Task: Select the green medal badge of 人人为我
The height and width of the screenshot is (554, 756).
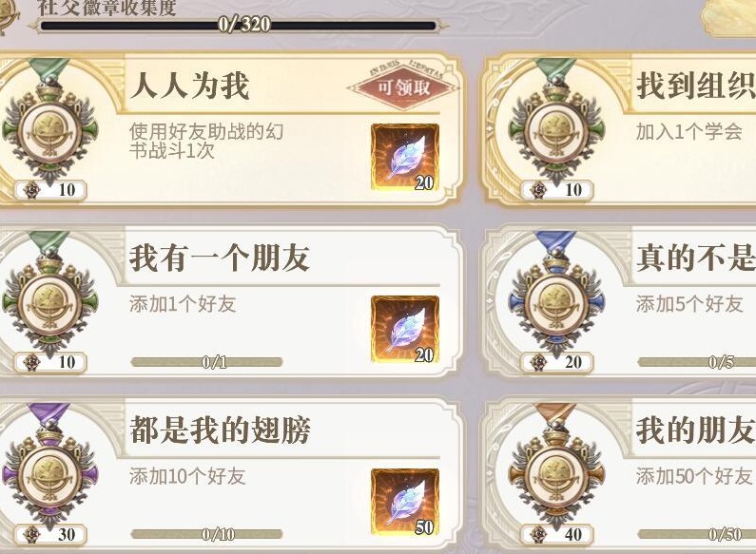Action: click(x=49, y=121)
